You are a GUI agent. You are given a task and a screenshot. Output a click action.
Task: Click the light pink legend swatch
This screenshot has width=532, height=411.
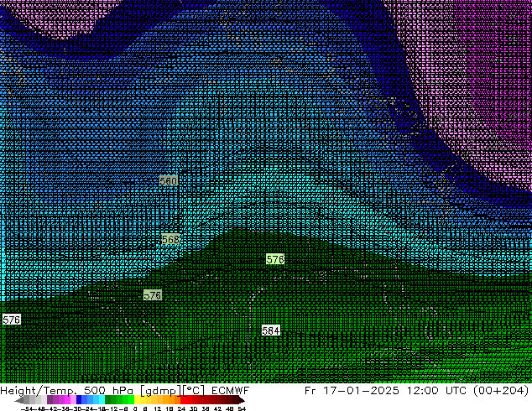click(73, 400)
